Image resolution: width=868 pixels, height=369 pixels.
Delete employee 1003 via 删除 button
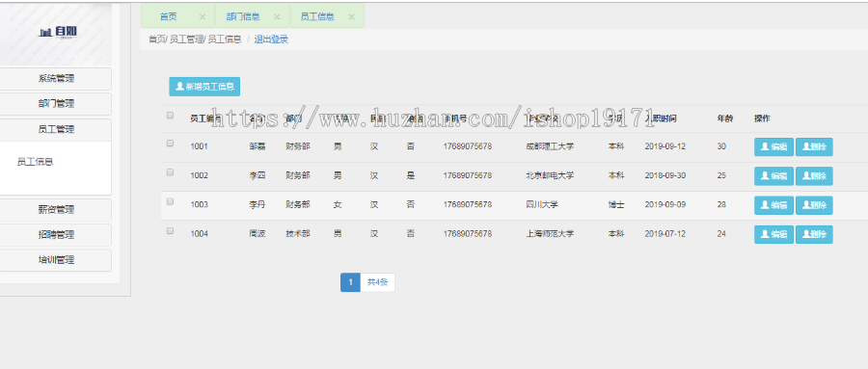814,205
